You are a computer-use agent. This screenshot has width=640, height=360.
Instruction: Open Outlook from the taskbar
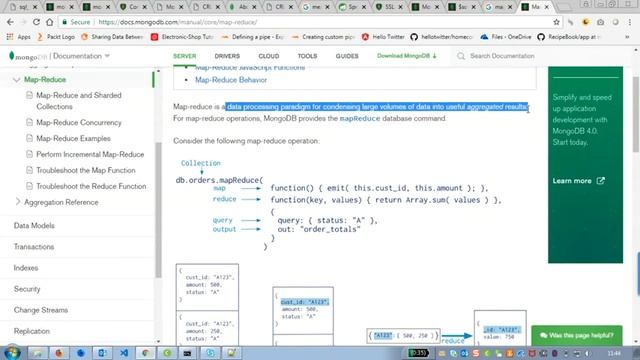click(x=102, y=353)
